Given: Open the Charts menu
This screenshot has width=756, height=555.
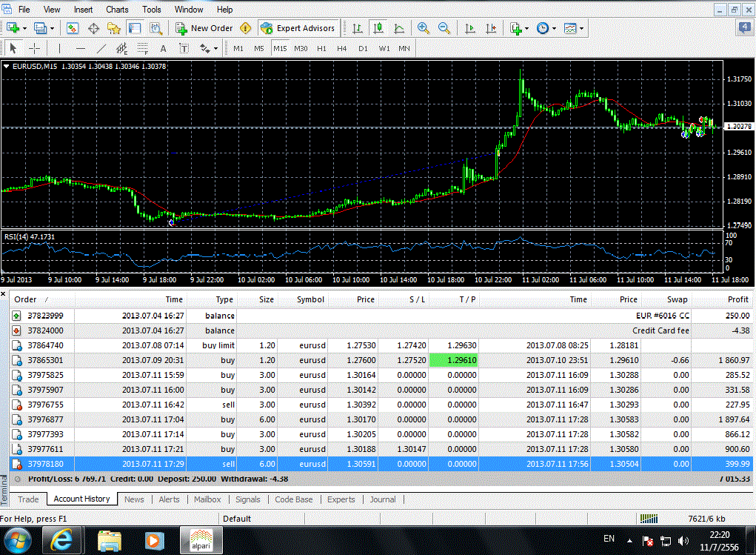Looking at the screenshot, I should pyautogui.click(x=117, y=10).
